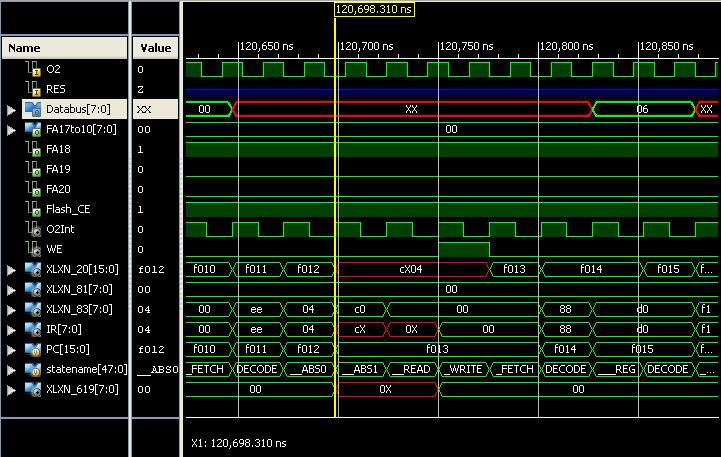This screenshot has width=721, height=457.
Task: Click the FA18 signal icon
Action: tap(32, 149)
